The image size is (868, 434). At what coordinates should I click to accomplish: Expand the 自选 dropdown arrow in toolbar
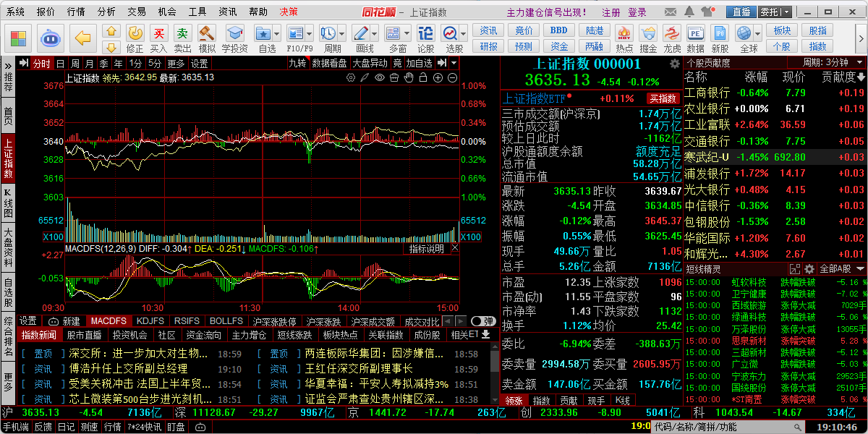pyautogui.click(x=277, y=33)
